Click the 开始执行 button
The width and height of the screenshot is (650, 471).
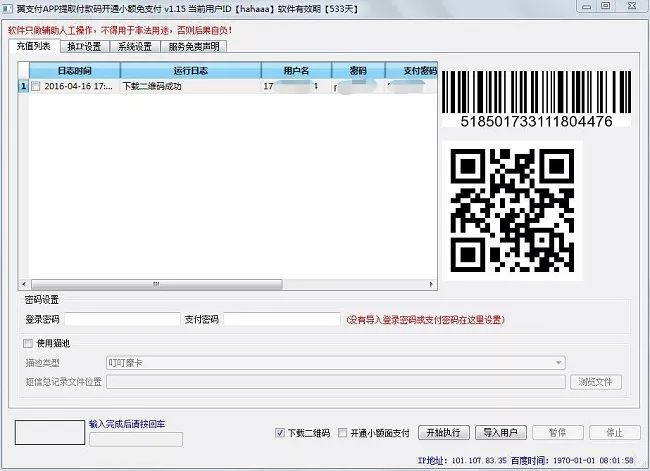pyautogui.click(x=444, y=432)
